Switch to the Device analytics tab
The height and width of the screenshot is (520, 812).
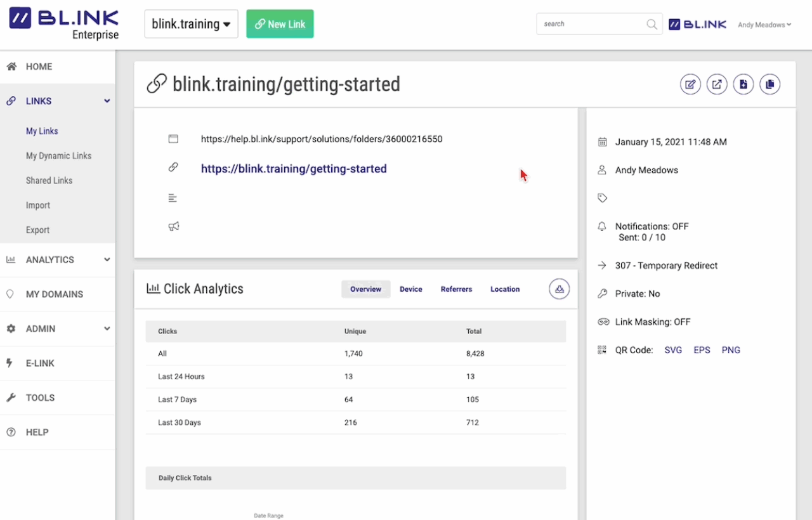pyautogui.click(x=411, y=289)
